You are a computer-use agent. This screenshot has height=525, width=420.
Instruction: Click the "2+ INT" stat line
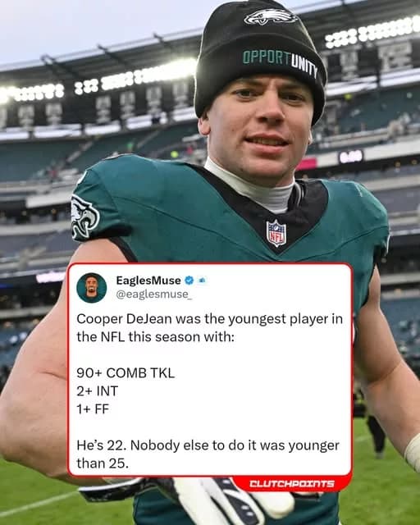pos(98,391)
